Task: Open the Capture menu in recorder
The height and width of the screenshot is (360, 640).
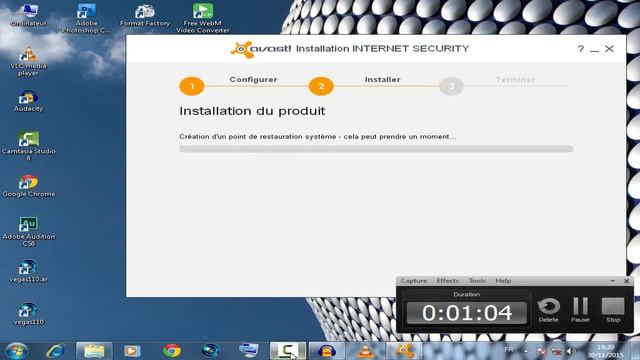Action: (413, 281)
